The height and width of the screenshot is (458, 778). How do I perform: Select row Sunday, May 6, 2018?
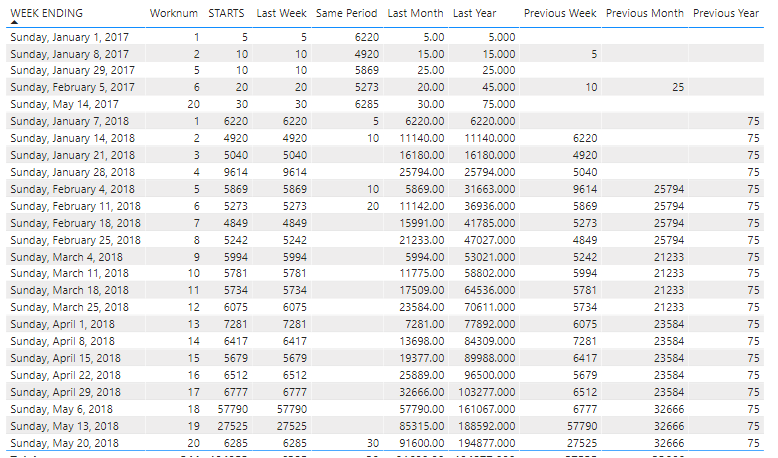point(385,409)
